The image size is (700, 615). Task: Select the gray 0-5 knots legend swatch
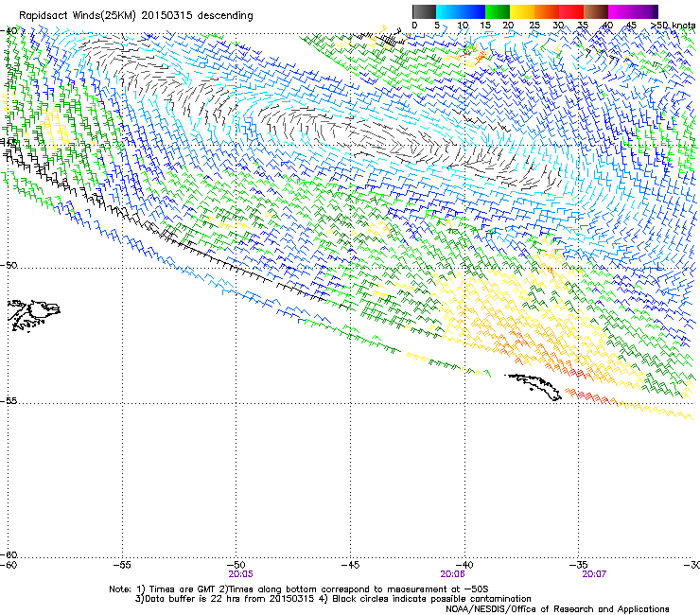424,11
